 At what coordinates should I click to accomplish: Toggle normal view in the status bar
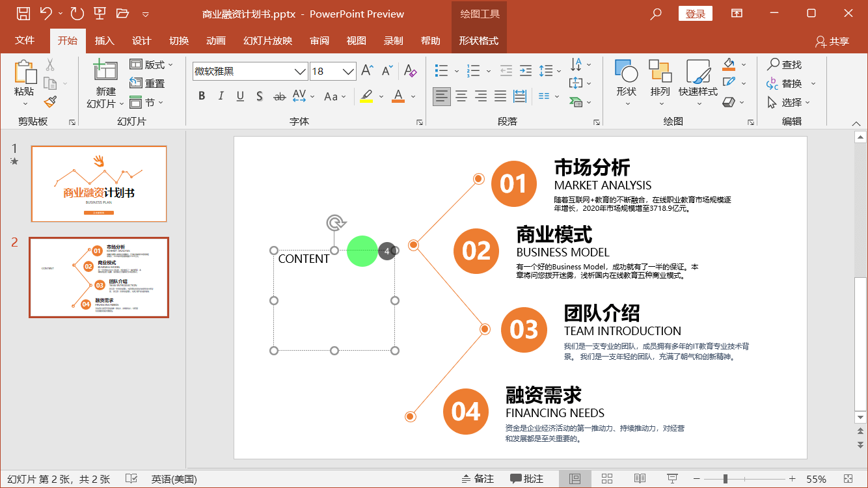(575, 479)
